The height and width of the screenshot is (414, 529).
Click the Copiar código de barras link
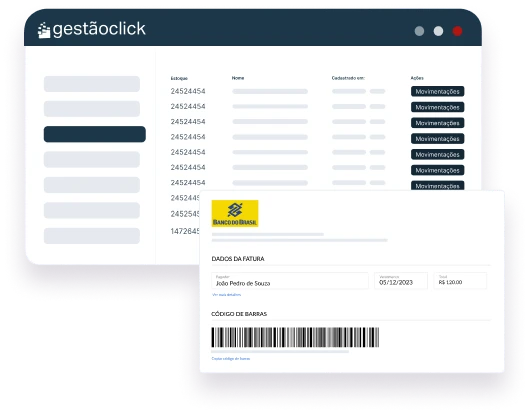coord(231,359)
